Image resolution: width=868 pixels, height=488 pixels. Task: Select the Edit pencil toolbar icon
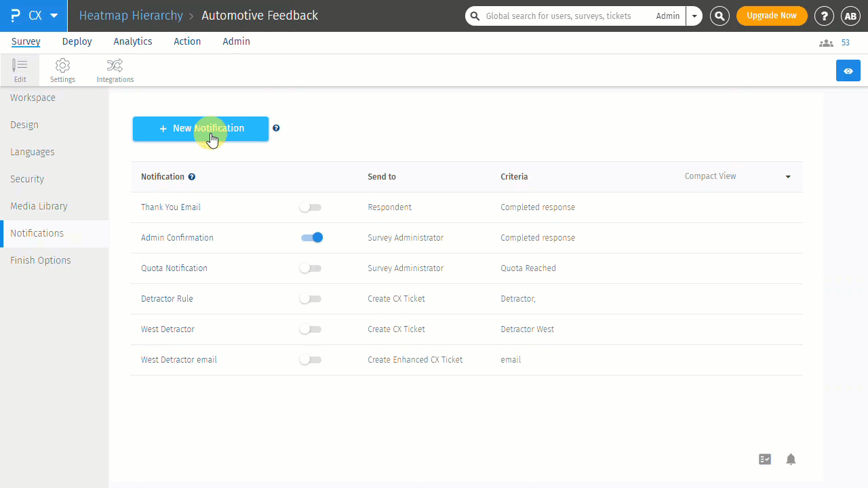tap(20, 70)
